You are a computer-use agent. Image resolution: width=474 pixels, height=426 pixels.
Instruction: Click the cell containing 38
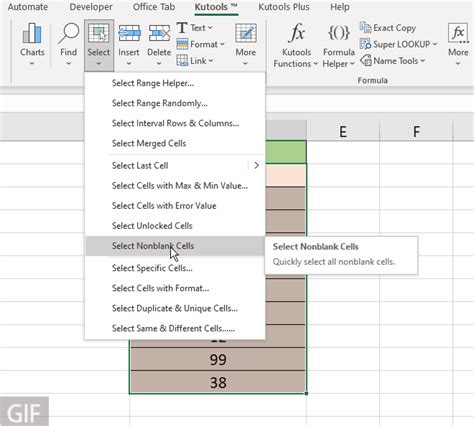[218, 382]
